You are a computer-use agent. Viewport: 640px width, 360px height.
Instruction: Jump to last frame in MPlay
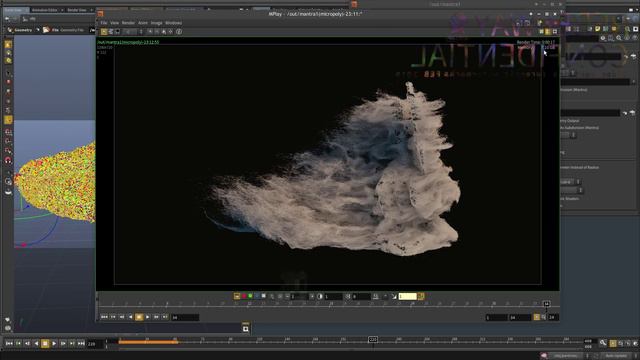(165, 317)
